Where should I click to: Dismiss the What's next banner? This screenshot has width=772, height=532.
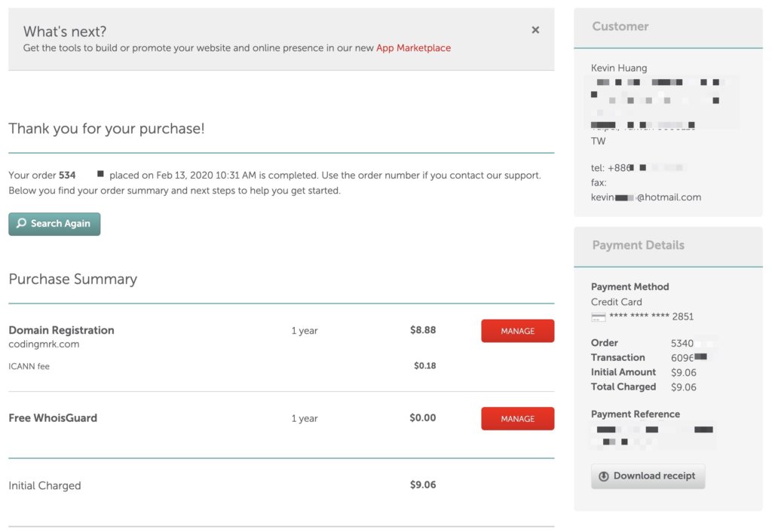[535, 30]
